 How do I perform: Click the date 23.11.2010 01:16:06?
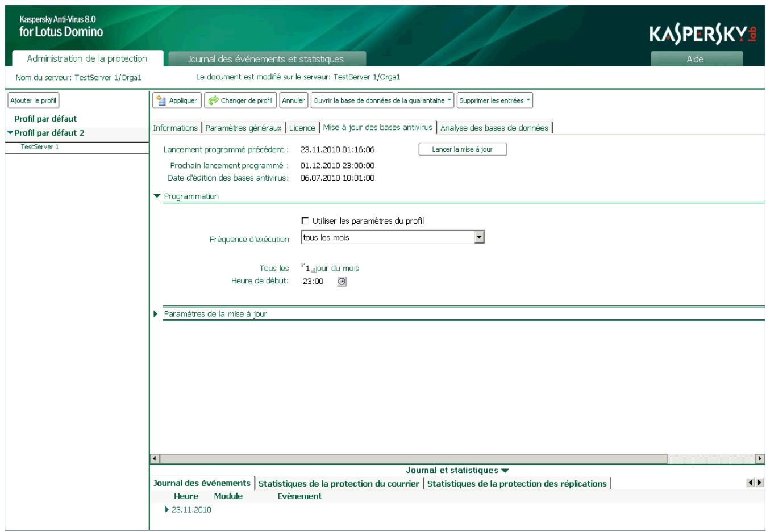tap(338, 150)
